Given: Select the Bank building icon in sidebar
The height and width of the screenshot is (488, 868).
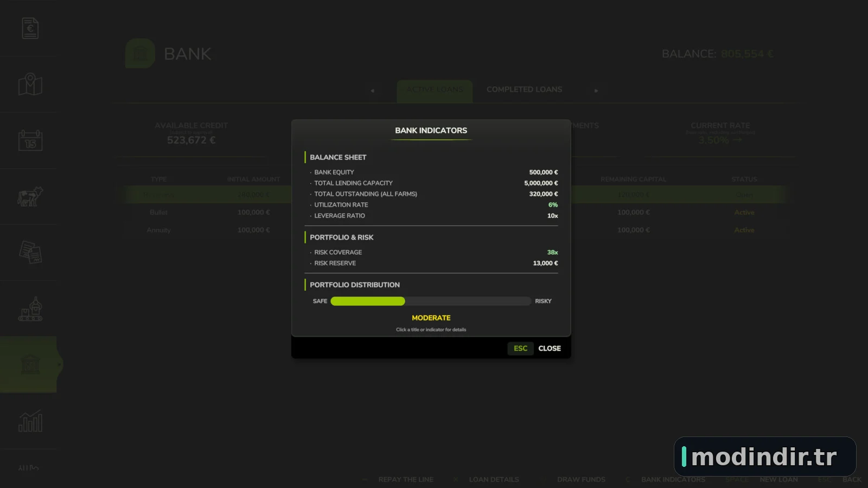Looking at the screenshot, I should [x=30, y=364].
